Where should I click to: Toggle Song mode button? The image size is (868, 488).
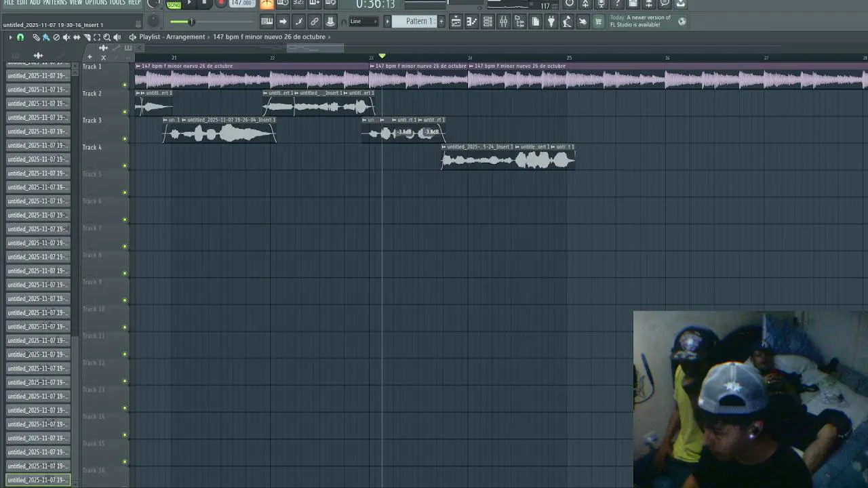tap(174, 4)
